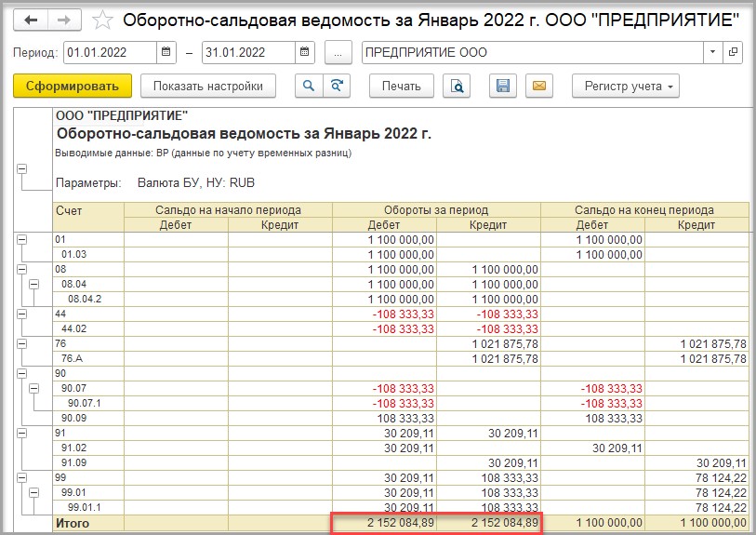Edit the start date field 01.01.2022
756x535 pixels.
111,52
